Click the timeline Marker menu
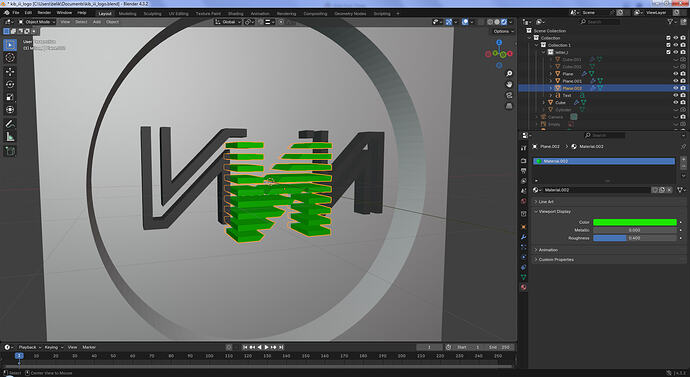This screenshot has height=377, width=690. 89,347
